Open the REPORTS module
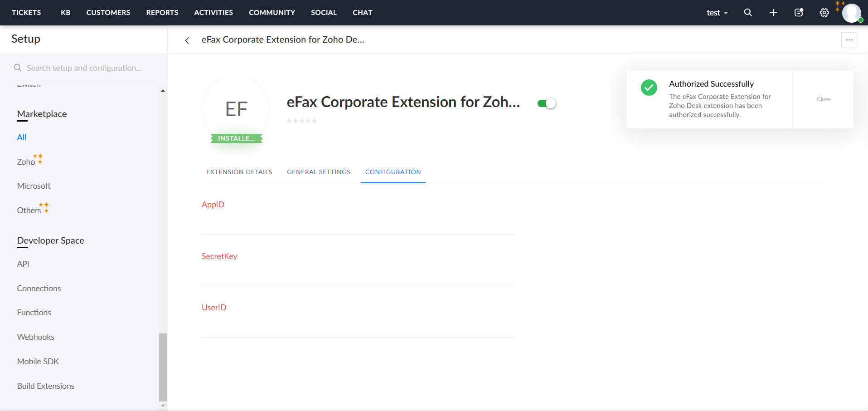 coord(162,13)
